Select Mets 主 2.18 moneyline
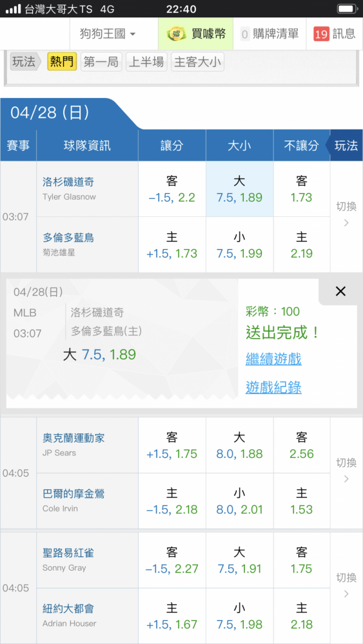Viewport: 363px width, 644px height. click(x=302, y=616)
